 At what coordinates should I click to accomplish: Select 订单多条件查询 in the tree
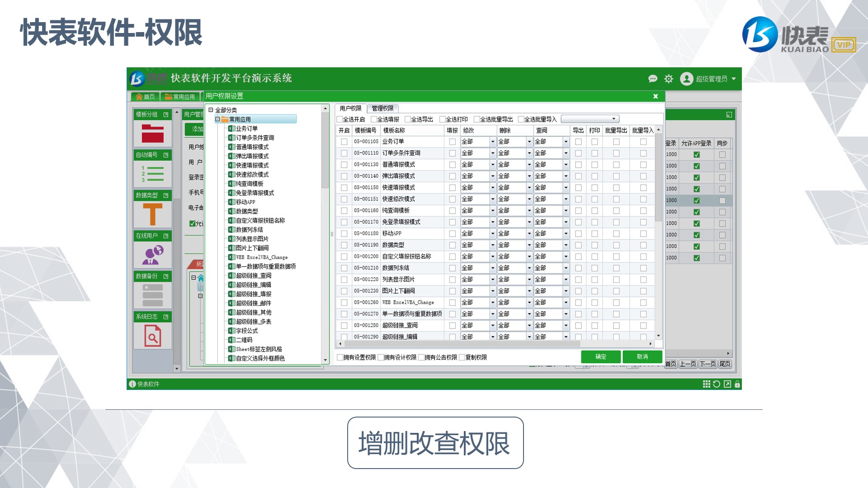coord(255,138)
